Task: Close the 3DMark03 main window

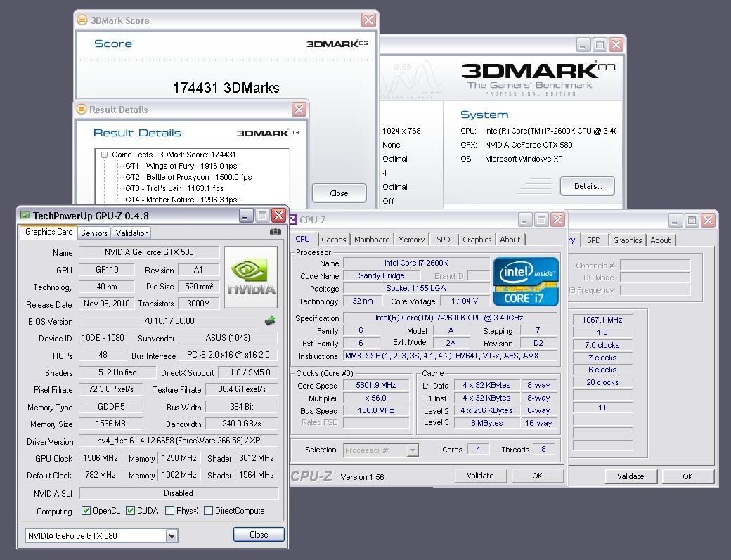Action: [x=616, y=45]
